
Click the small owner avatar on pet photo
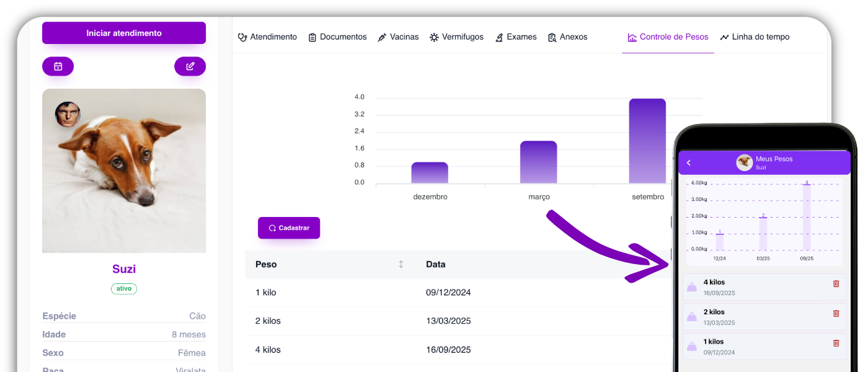tap(68, 115)
